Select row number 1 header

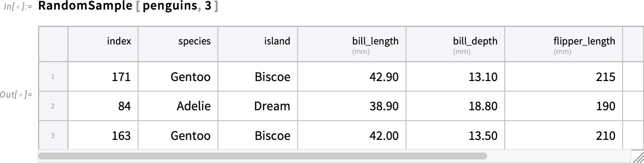point(53,77)
